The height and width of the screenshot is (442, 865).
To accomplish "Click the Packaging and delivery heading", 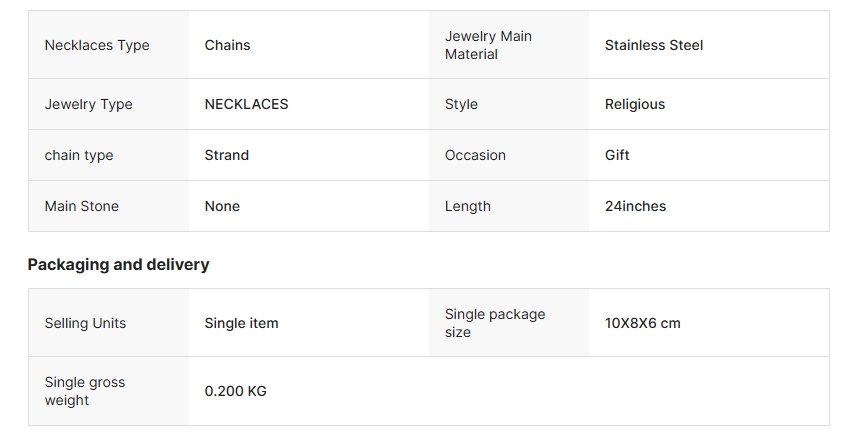I will coord(118,265).
